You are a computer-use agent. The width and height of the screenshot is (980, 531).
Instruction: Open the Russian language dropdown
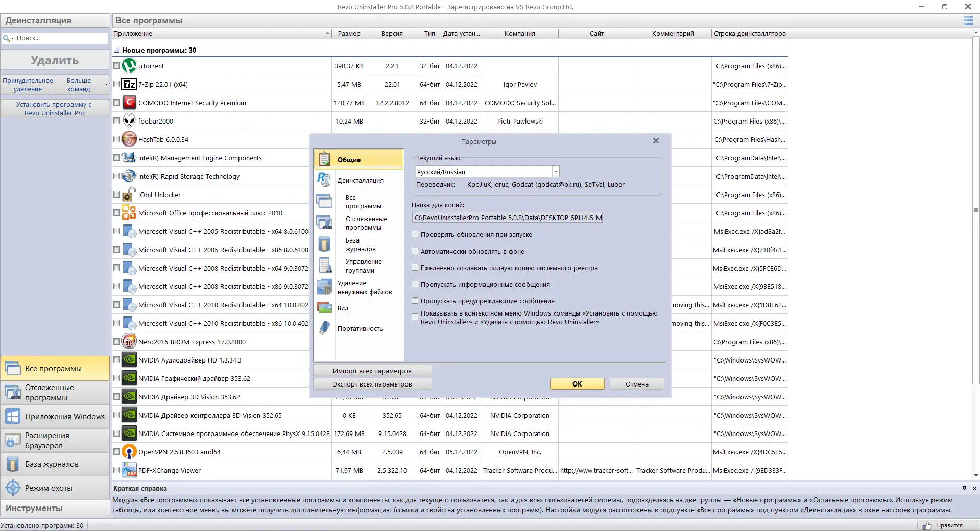point(556,172)
